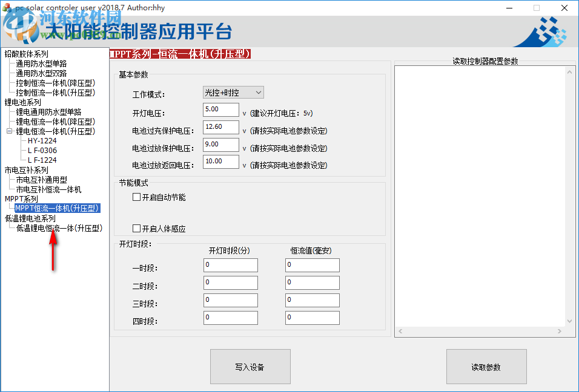The width and height of the screenshot is (579, 392).
Task: Collapse the 锂电恒流一体机(升压型) tree node
Action: 9,131
